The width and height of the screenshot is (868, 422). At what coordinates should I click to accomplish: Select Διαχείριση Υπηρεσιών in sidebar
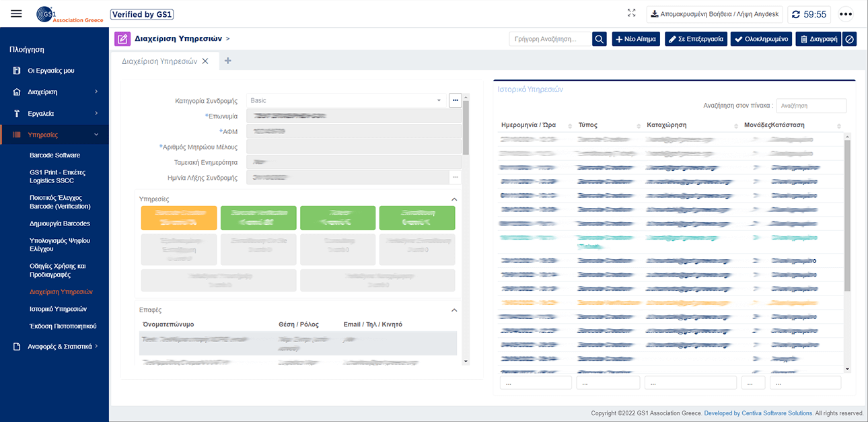click(61, 292)
